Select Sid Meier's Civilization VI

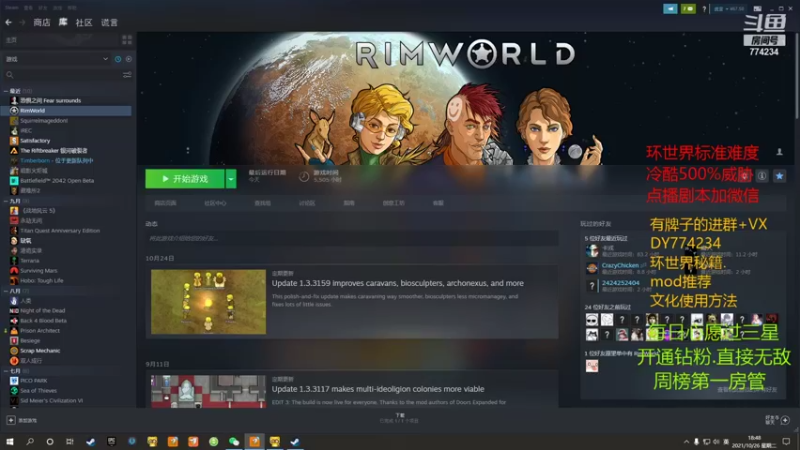(x=52, y=401)
